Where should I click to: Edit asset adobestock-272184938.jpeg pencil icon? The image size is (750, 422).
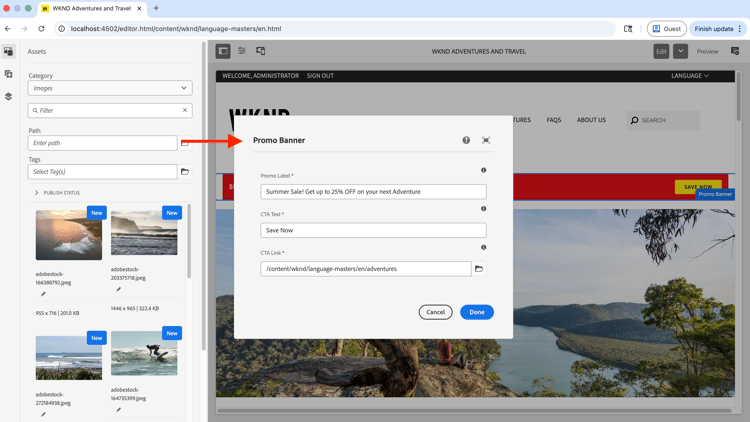pos(43,415)
